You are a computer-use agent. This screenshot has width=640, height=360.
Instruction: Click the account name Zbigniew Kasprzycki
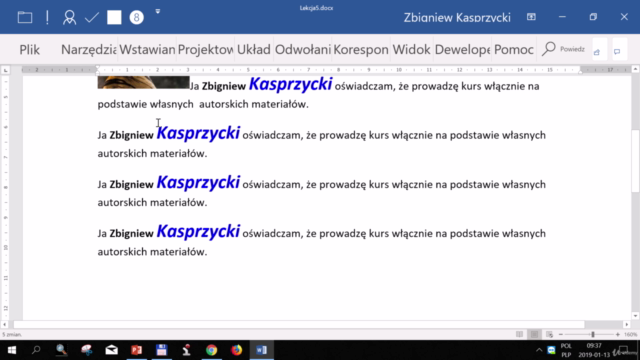click(x=457, y=18)
